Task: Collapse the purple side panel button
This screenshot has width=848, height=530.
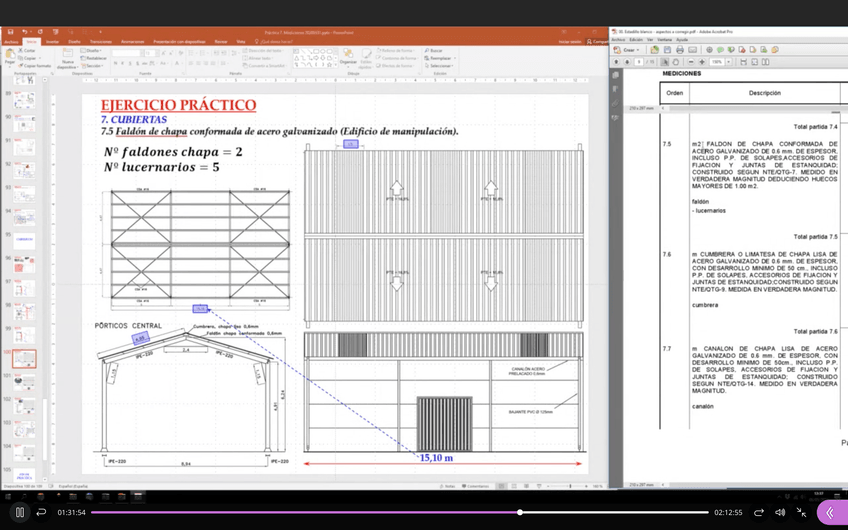Action: [x=830, y=512]
